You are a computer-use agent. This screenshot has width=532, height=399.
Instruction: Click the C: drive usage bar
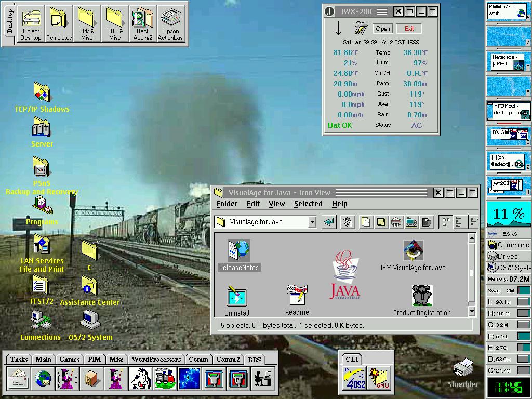click(523, 370)
